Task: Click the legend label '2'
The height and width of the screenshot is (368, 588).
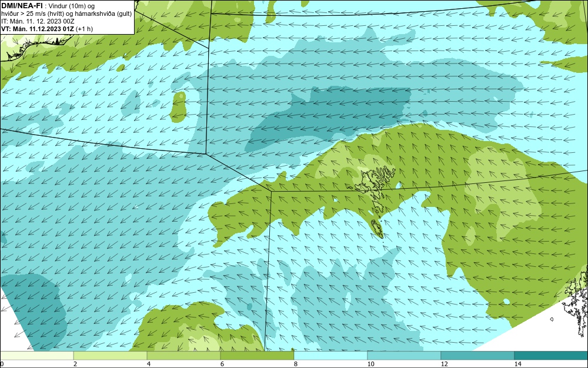Action: pyautogui.click(x=75, y=364)
